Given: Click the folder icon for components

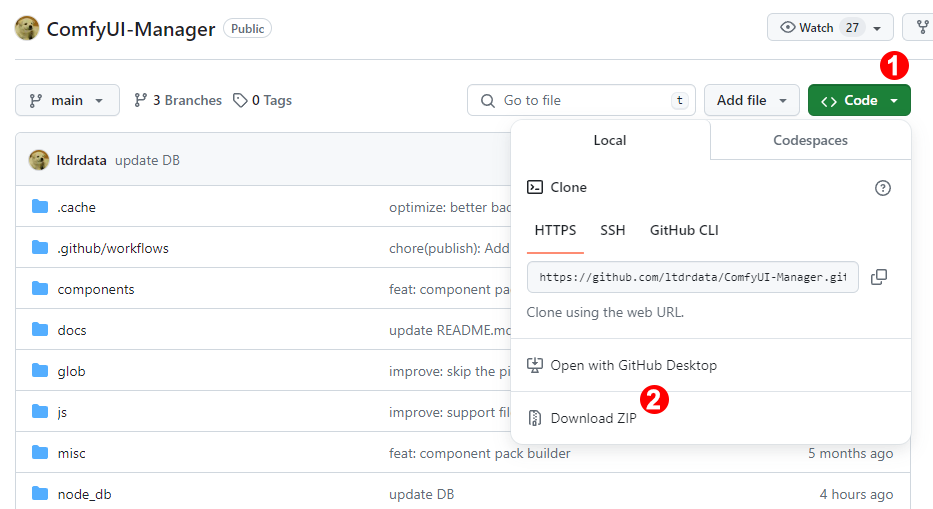Looking at the screenshot, I should pos(40,288).
